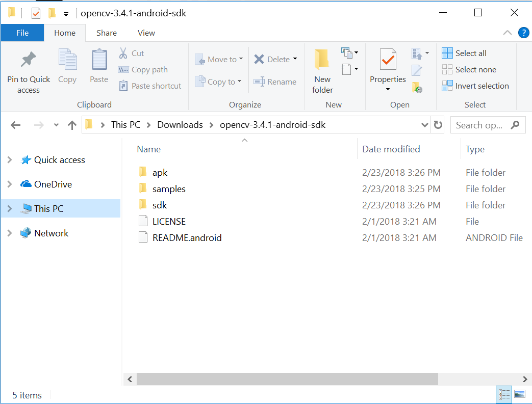The width and height of the screenshot is (532, 404).
Task: Click Pin to Quick access icon
Action: (x=29, y=60)
